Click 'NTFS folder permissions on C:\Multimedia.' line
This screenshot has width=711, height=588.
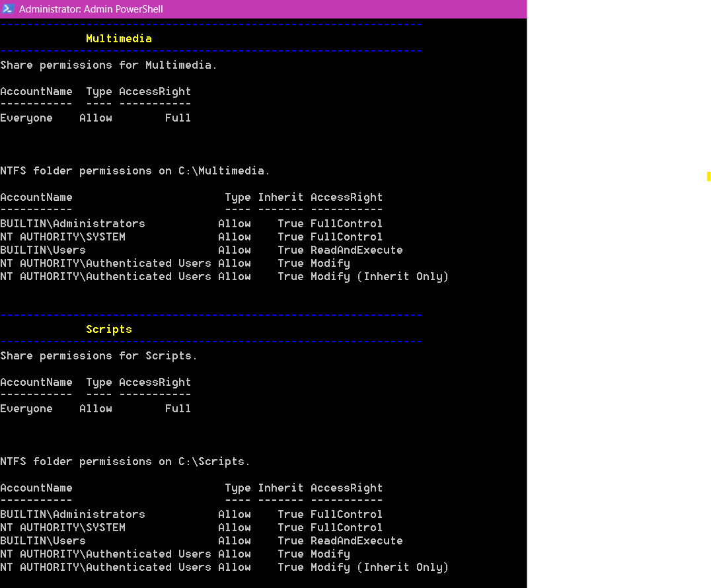coord(135,171)
